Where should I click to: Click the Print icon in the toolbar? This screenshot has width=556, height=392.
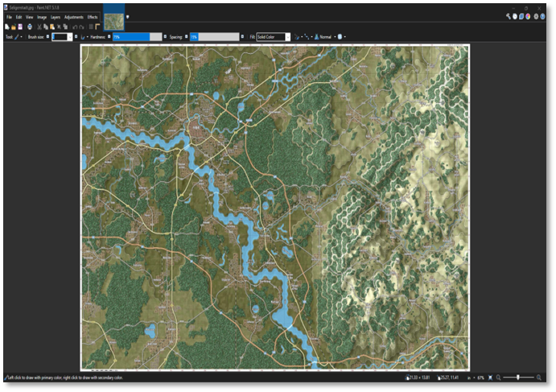tap(30, 27)
